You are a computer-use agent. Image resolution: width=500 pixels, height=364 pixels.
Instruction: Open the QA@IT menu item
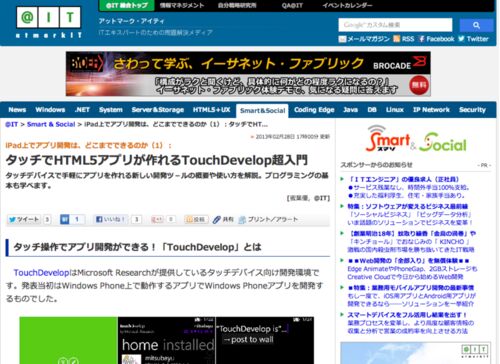[x=292, y=5]
